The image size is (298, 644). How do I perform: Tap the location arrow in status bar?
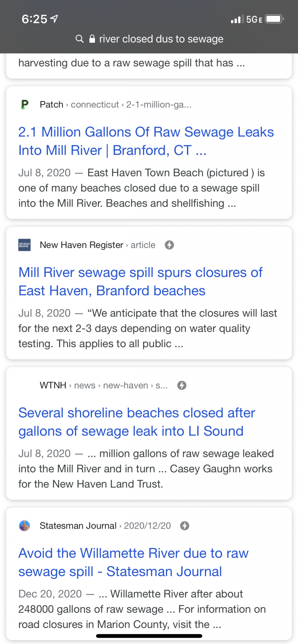(54, 19)
